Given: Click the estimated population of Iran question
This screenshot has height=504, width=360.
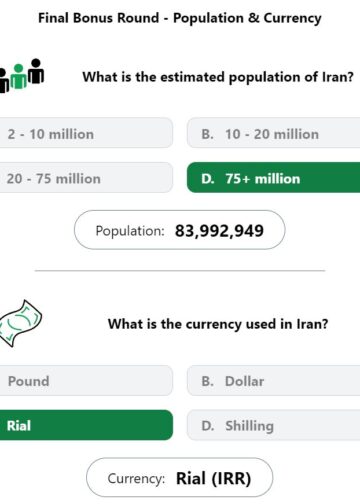Looking at the screenshot, I should (218, 77).
